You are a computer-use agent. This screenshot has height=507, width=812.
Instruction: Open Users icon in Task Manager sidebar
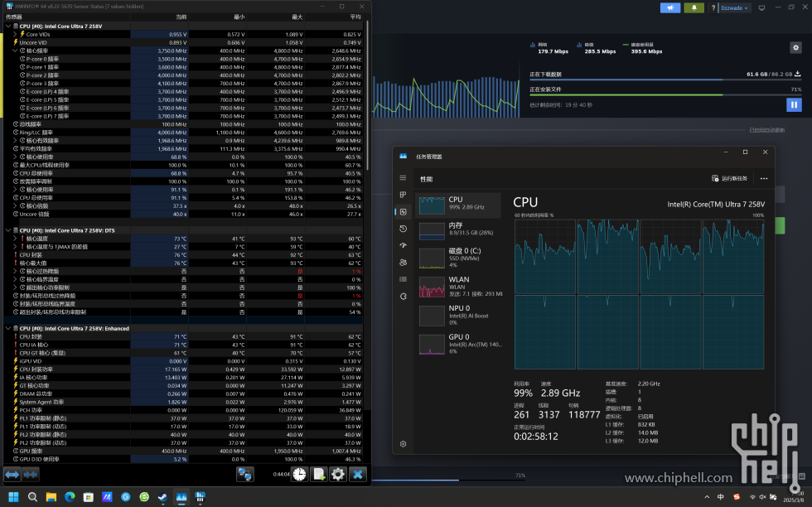tap(403, 263)
